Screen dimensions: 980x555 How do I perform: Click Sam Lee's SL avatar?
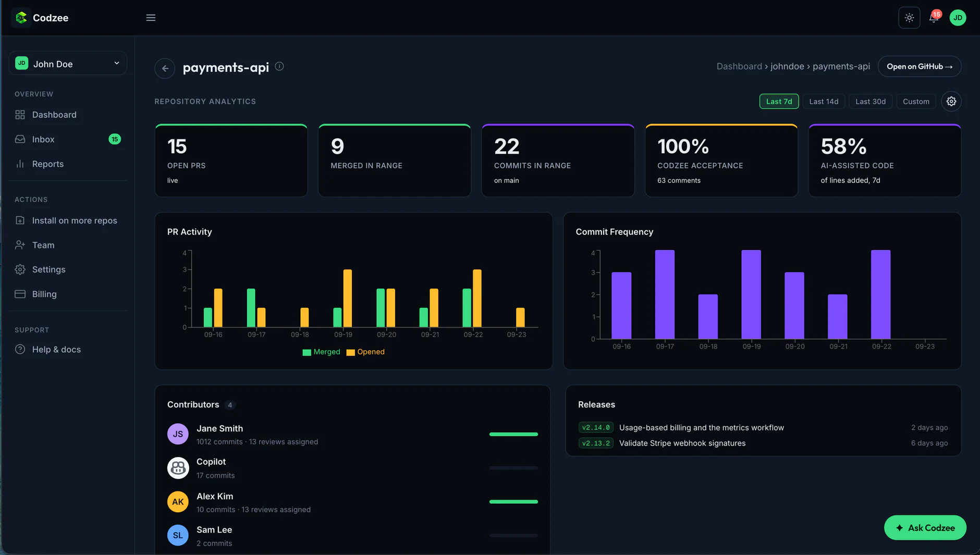pyautogui.click(x=178, y=535)
